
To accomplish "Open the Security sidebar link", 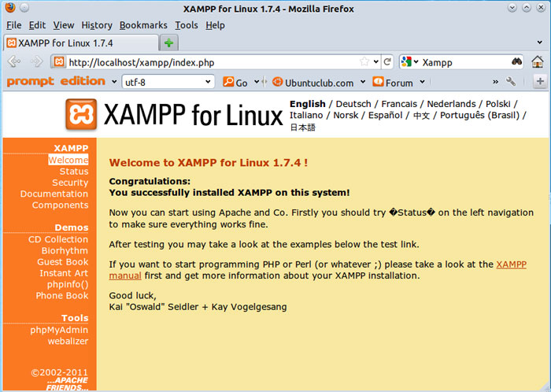I will (x=70, y=183).
